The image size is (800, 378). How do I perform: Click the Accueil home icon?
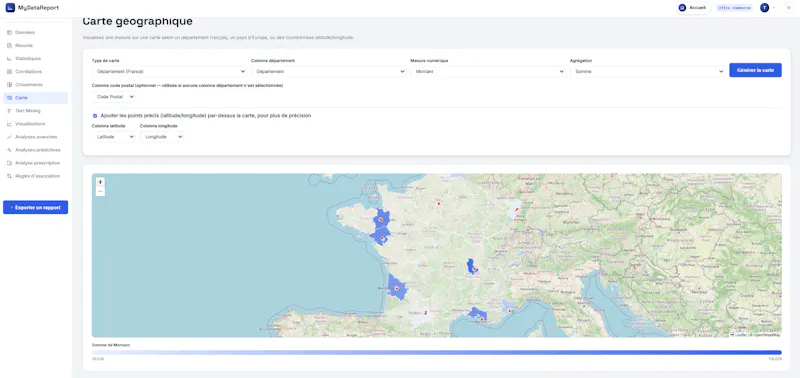[682, 8]
